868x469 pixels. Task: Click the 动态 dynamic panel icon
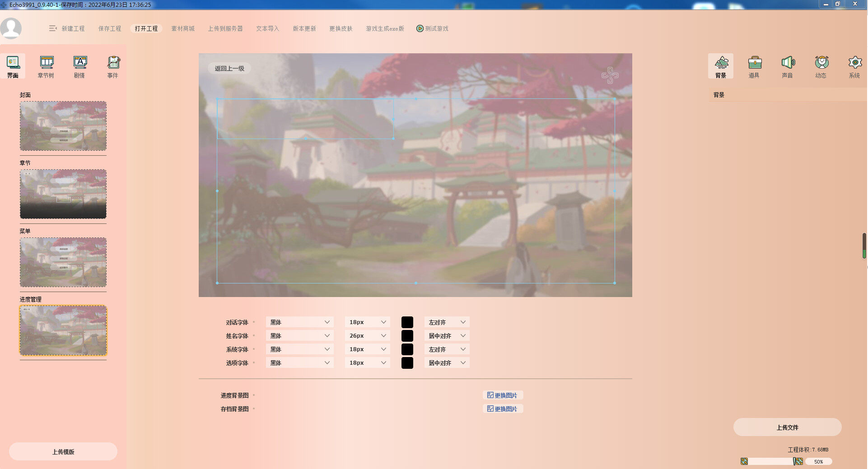coord(821,66)
